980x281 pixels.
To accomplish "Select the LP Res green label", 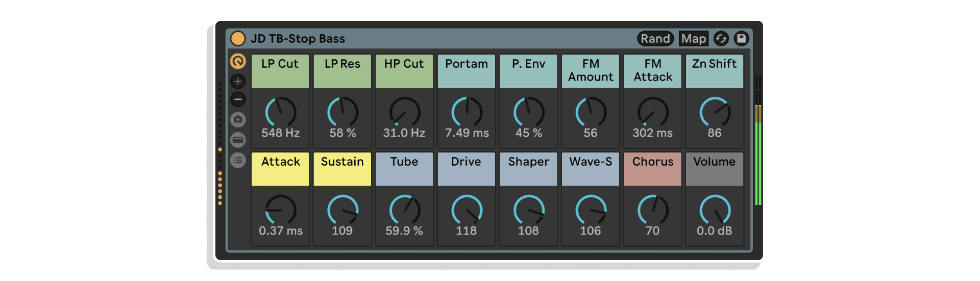I will [x=342, y=71].
